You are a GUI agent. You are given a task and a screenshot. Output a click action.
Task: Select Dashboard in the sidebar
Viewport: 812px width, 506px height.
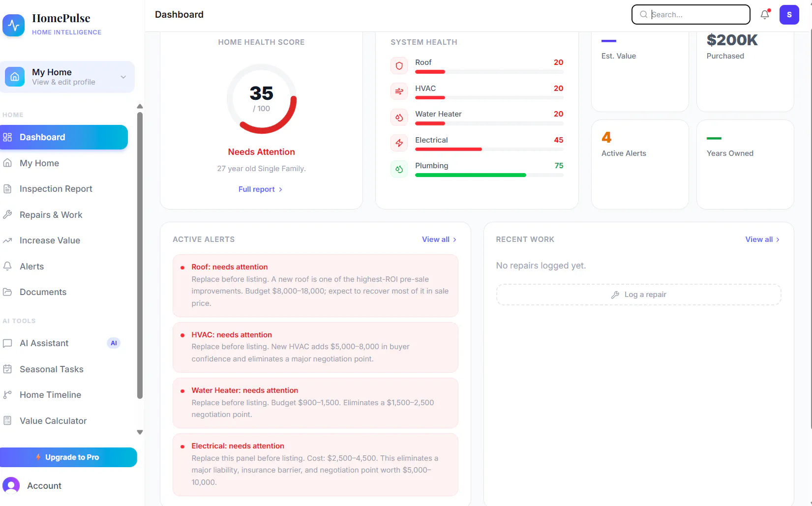(64, 137)
